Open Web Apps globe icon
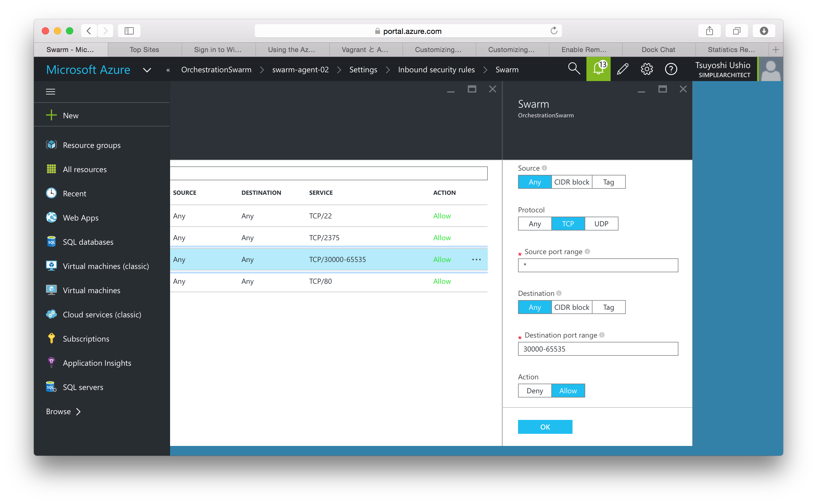The image size is (817, 504). click(51, 217)
